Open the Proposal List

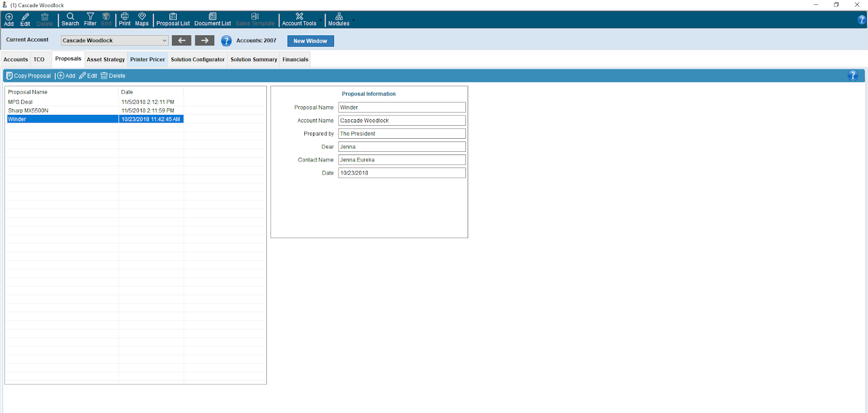(x=173, y=20)
